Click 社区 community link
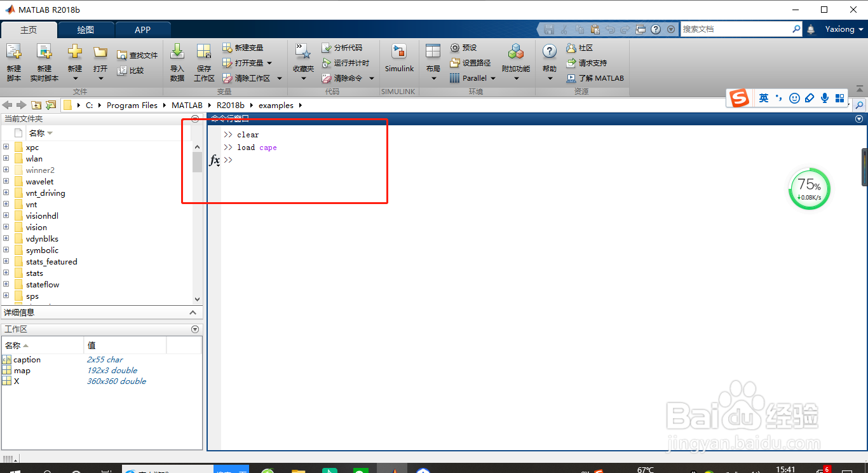 [x=580, y=48]
